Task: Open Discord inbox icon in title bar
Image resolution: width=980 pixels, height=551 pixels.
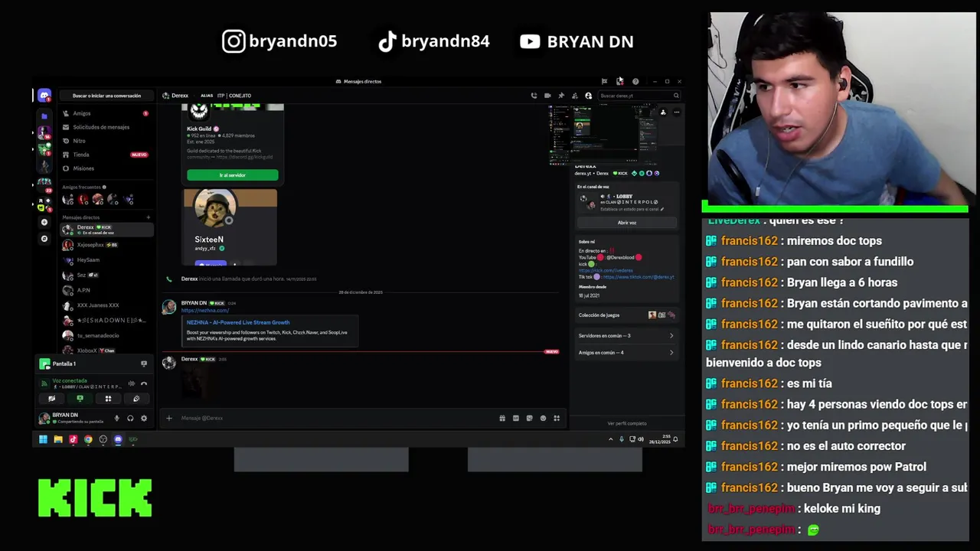Action: pos(619,81)
